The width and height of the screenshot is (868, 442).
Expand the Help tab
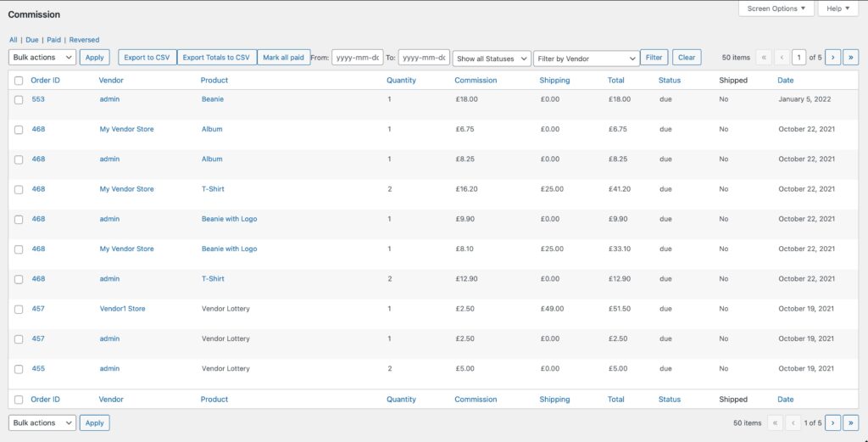[837, 8]
